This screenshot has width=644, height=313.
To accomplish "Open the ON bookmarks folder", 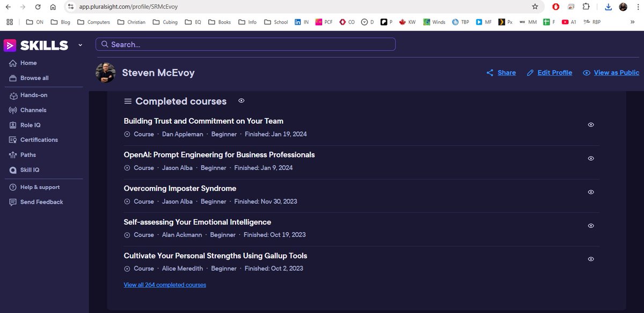I will click(x=34, y=22).
